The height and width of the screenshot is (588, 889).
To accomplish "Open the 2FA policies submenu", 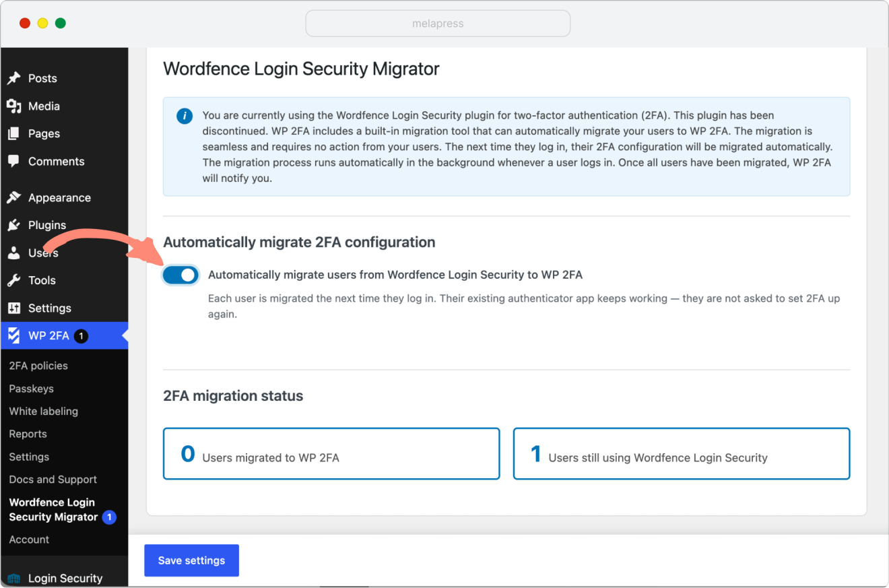I will pyautogui.click(x=38, y=366).
